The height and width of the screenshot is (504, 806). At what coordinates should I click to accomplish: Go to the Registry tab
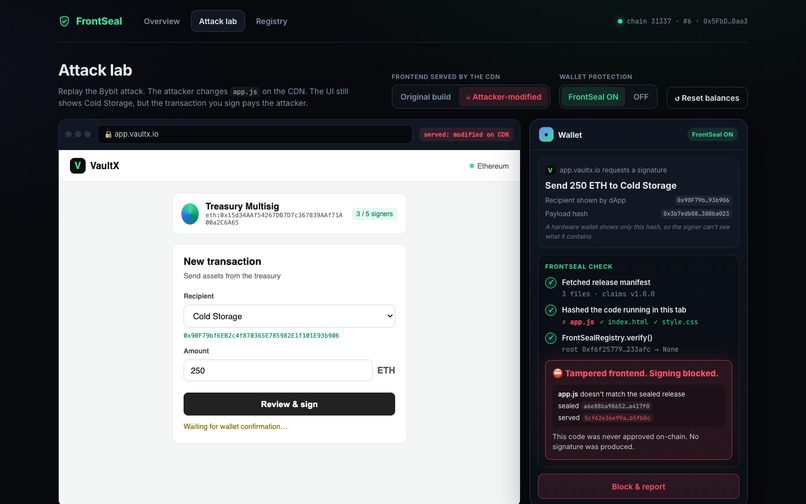[x=271, y=21]
